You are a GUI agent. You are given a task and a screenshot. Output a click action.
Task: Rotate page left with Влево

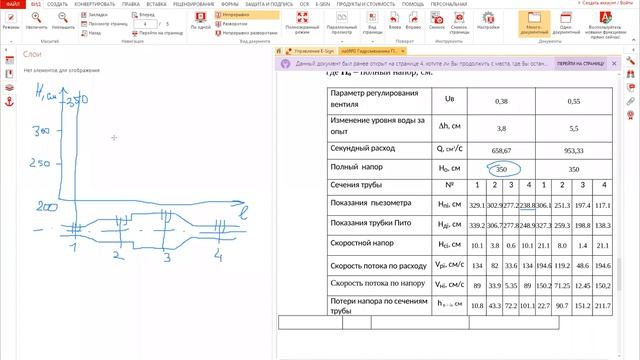tap(394, 21)
